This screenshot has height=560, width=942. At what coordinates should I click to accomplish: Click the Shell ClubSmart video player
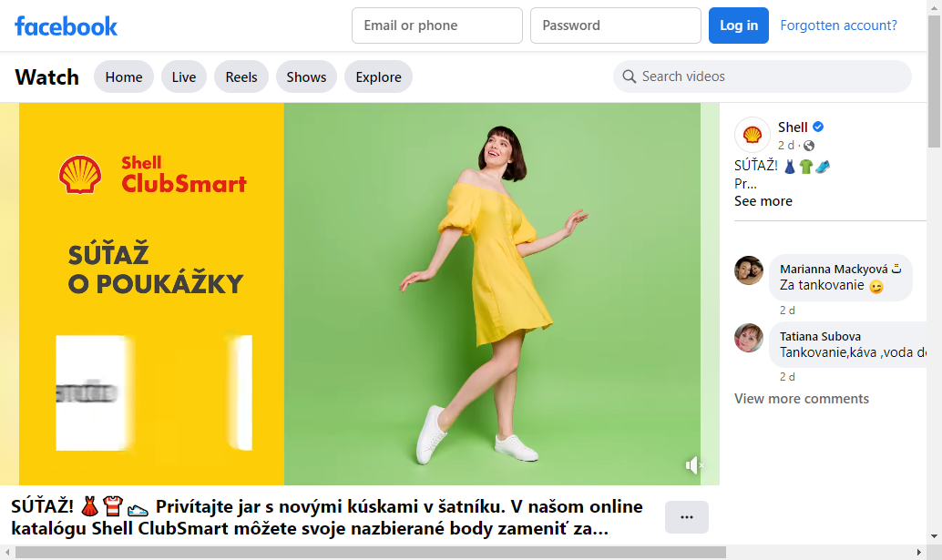point(360,293)
